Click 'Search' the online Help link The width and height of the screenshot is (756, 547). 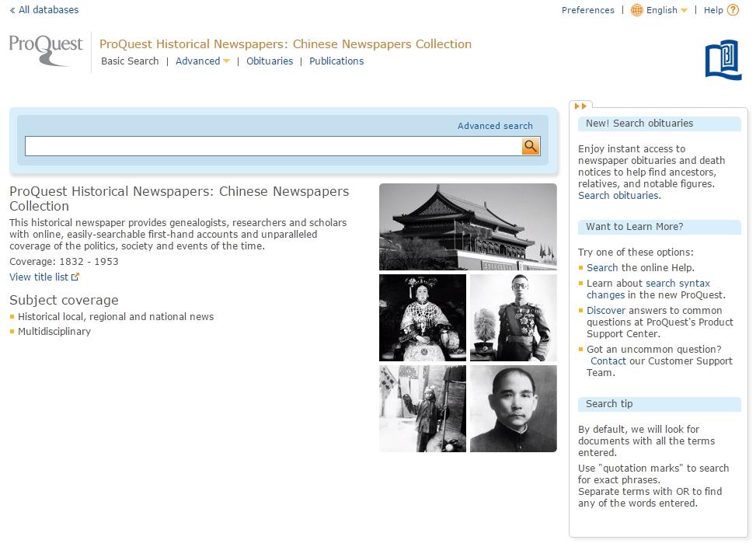[x=602, y=268]
